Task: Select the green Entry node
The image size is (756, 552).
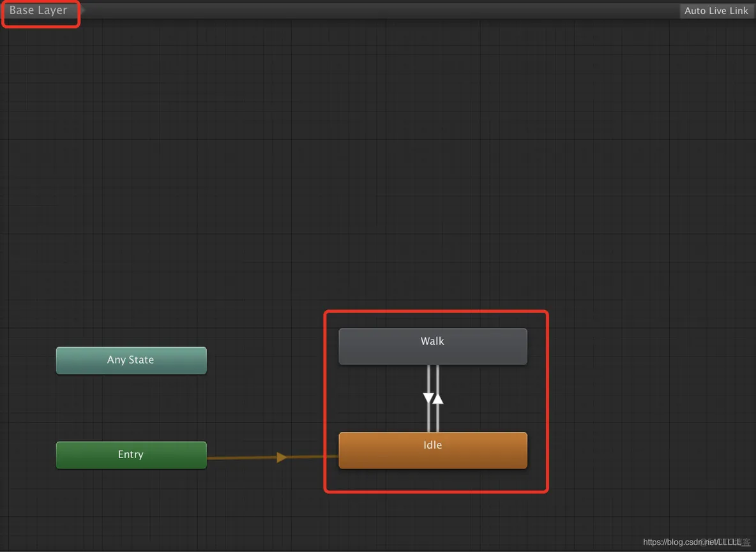Action: (131, 455)
